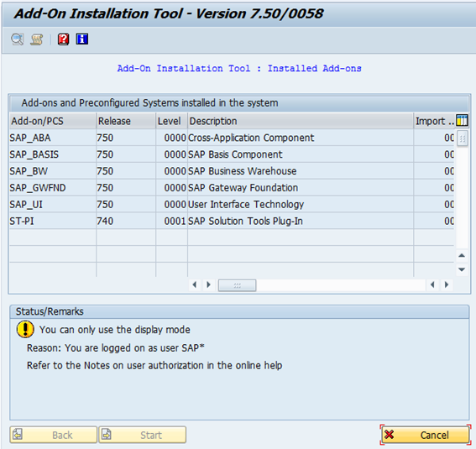
Task: Select the SAP_GWFND add-on cell
Action: click(x=53, y=188)
